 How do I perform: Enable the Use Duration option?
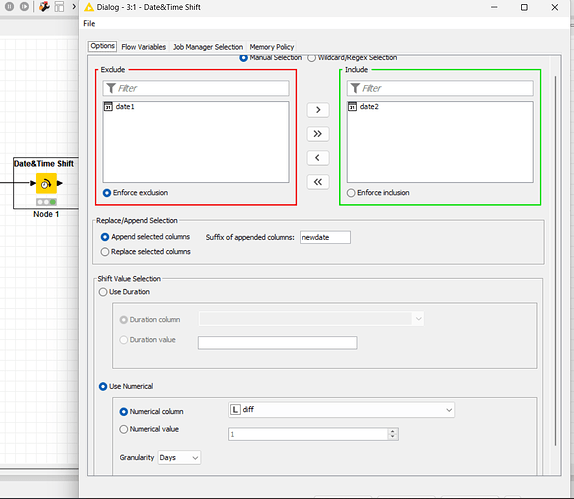pyautogui.click(x=124, y=292)
